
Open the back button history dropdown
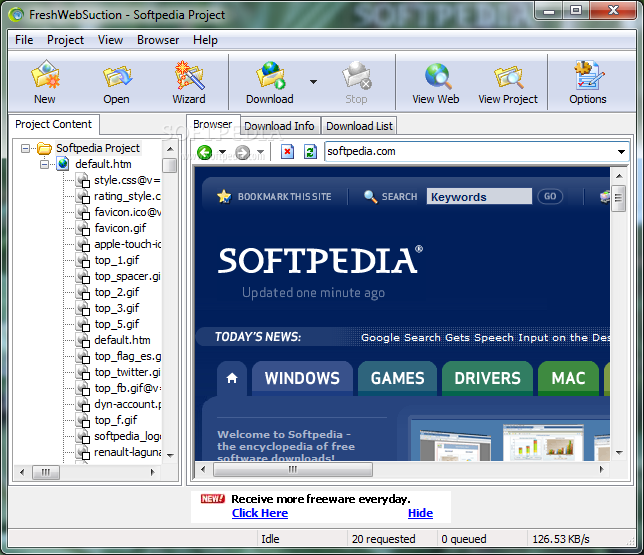pyautogui.click(x=222, y=152)
